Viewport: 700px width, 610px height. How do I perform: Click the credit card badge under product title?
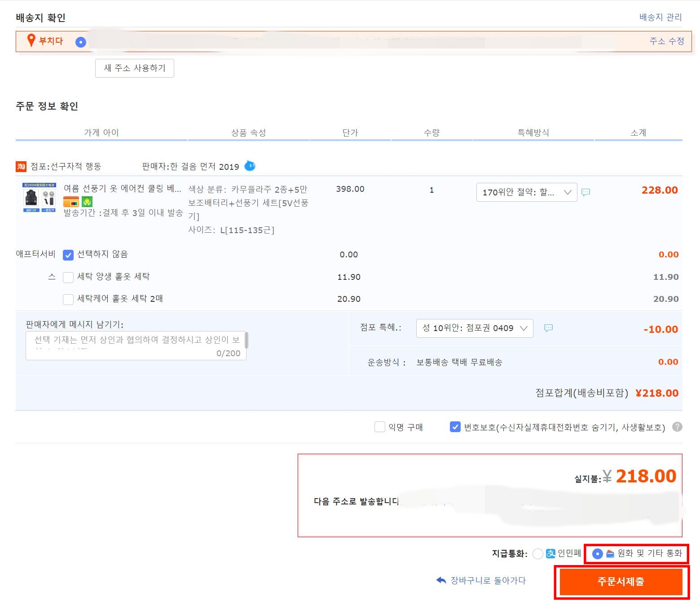(x=71, y=202)
